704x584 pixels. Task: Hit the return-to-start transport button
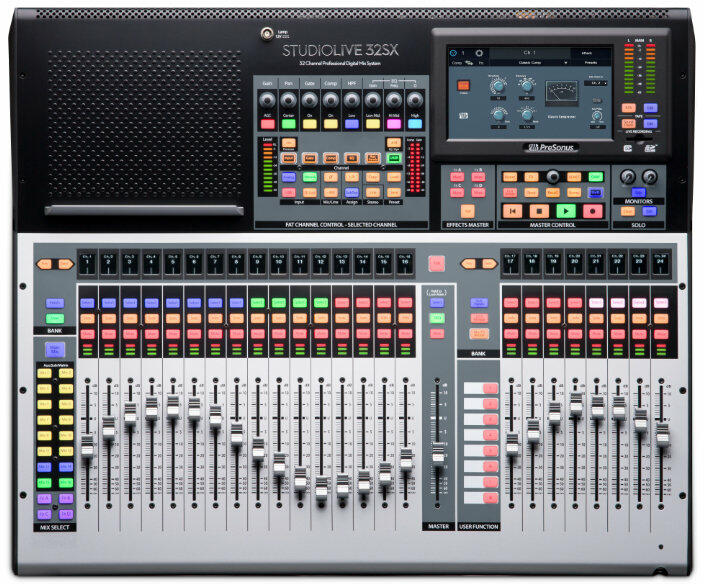[x=512, y=211]
